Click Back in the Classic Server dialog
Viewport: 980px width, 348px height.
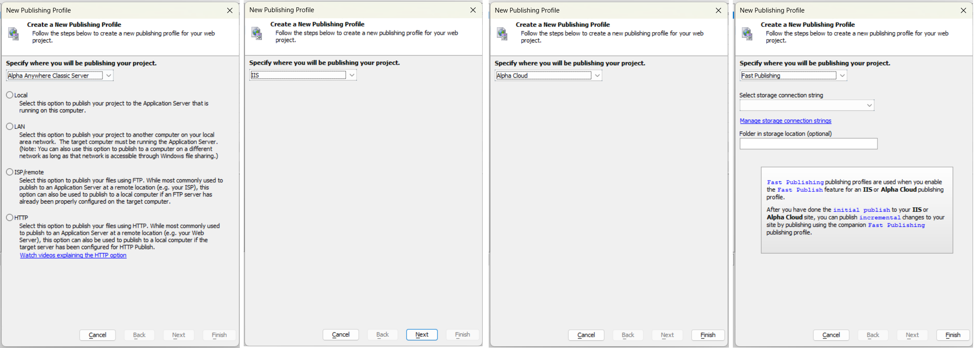139,335
